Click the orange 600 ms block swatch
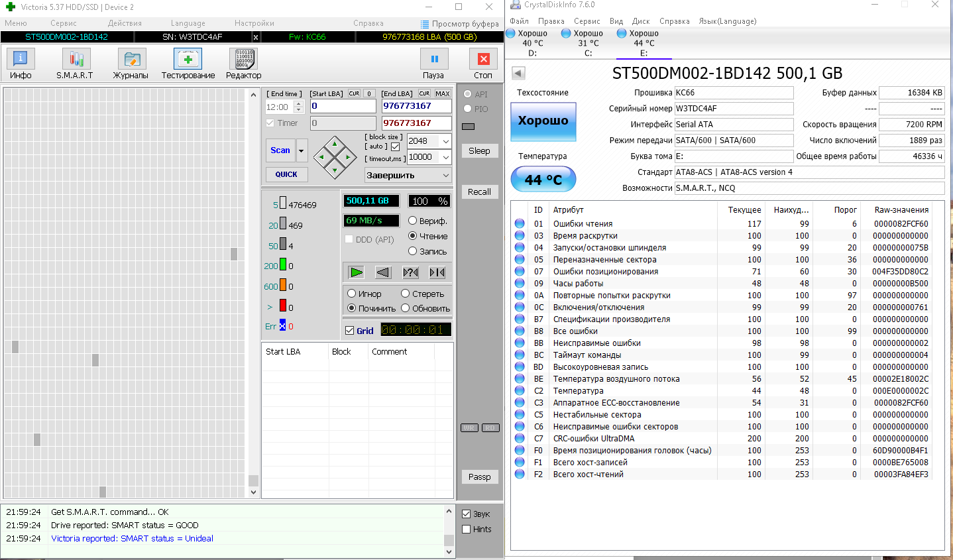953x560 pixels. [283, 285]
